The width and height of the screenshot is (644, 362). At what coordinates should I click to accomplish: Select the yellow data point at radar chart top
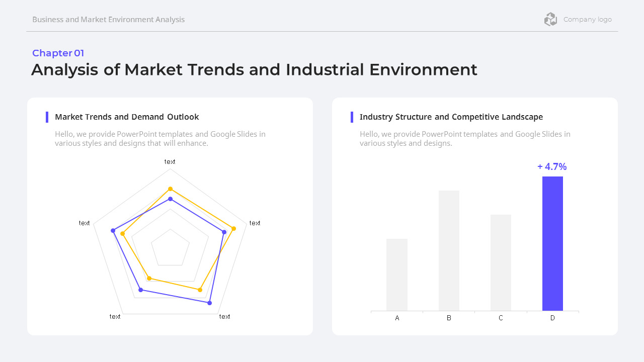[x=171, y=190]
